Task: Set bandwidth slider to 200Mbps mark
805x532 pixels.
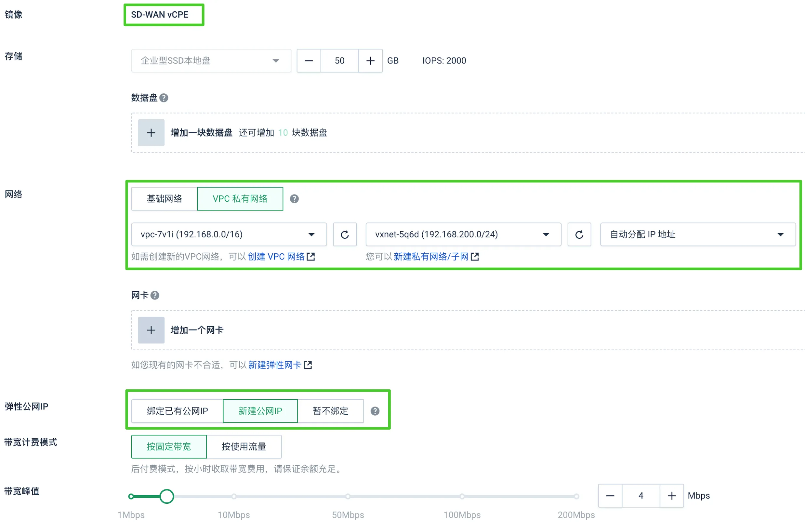Action: [577, 497]
